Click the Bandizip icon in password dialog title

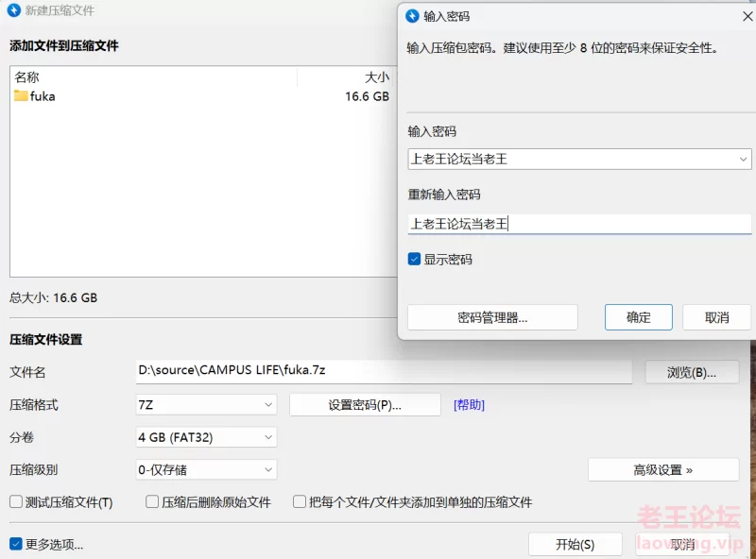click(x=412, y=16)
